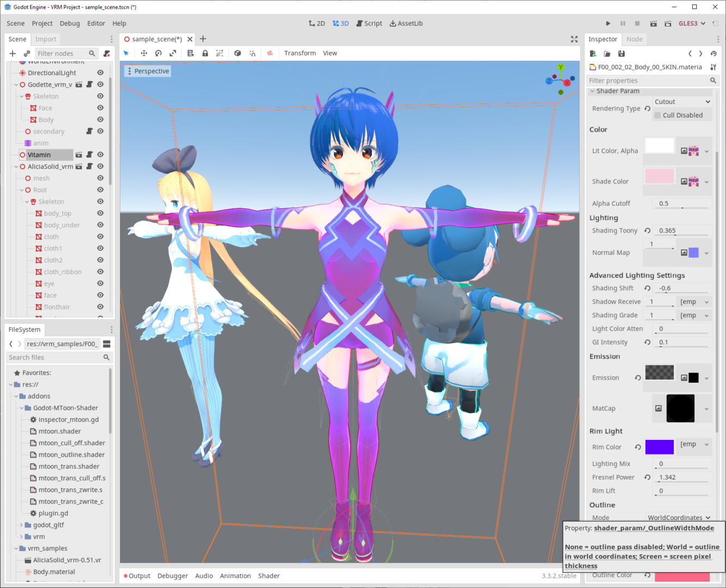Open the list select tool in viewport toolbar
726x588 pixels.
click(x=190, y=53)
